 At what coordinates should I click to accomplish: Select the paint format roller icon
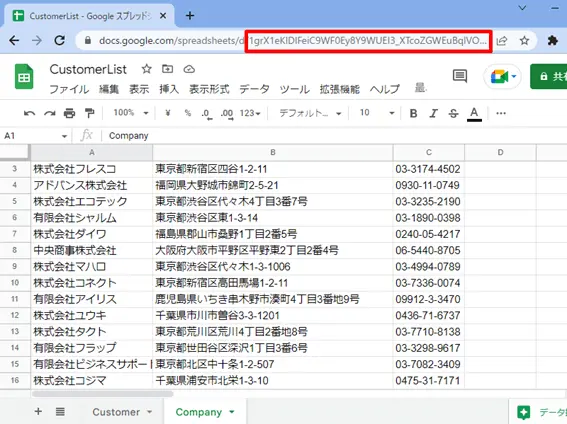tap(89, 114)
